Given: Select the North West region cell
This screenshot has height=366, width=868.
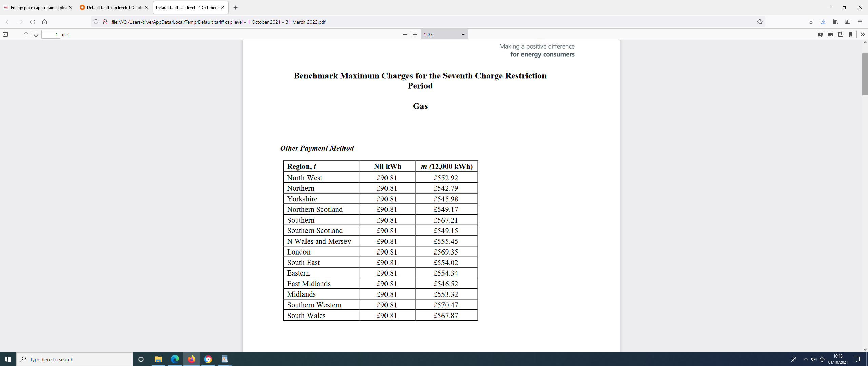Looking at the screenshot, I should pos(321,178).
